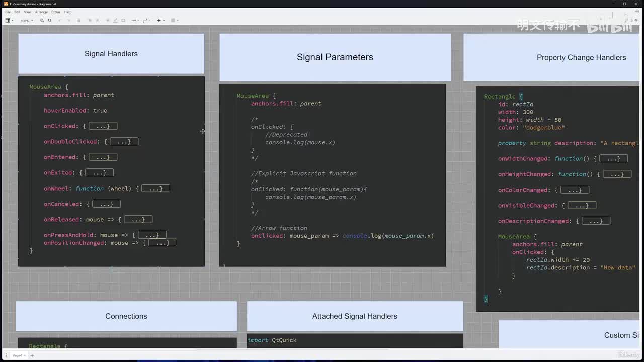This screenshot has width=644, height=362.
Task: Select the Page-1 tab
Action: (18, 355)
